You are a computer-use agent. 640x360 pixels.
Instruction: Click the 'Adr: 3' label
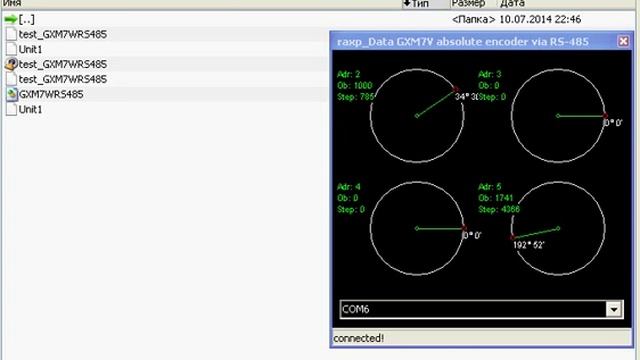[x=489, y=74]
